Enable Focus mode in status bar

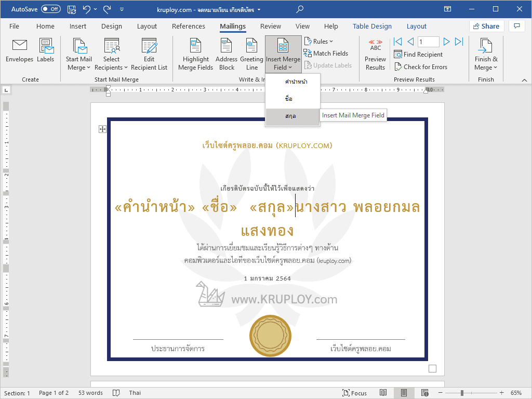point(354,393)
